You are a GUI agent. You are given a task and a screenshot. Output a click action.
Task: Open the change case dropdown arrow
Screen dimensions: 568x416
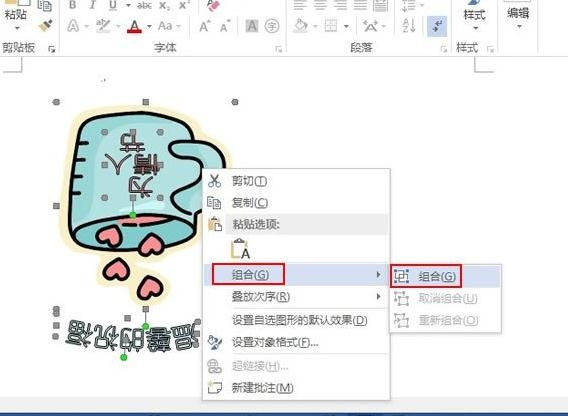(178, 26)
